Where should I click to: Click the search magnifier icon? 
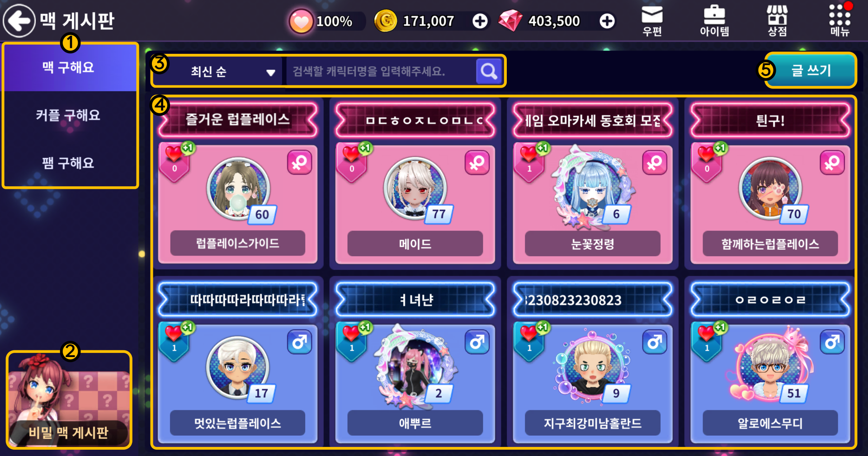pos(489,71)
